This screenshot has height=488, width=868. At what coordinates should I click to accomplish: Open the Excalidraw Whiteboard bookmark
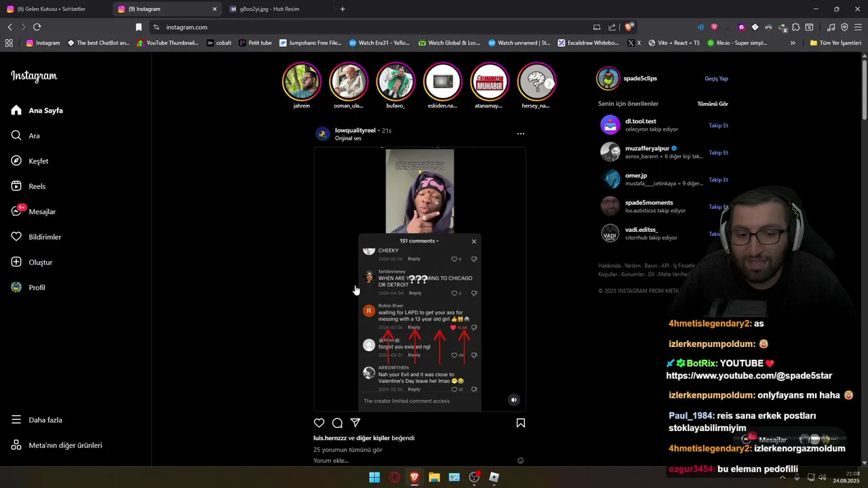589,43
